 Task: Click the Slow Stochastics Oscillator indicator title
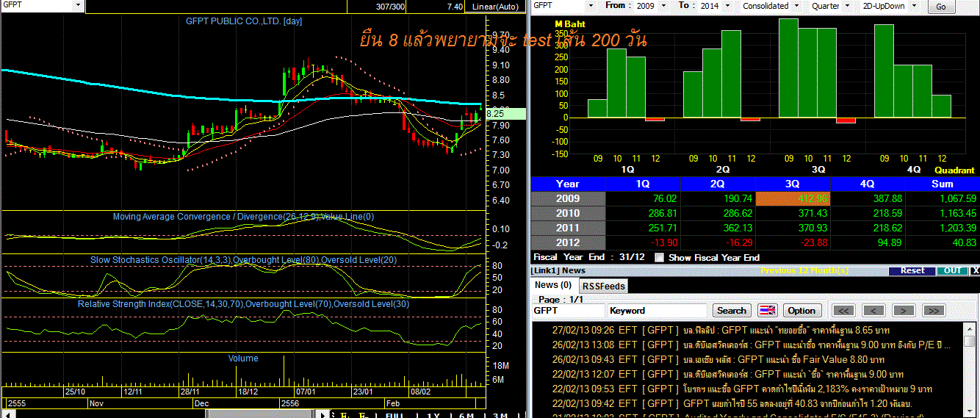click(243, 260)
